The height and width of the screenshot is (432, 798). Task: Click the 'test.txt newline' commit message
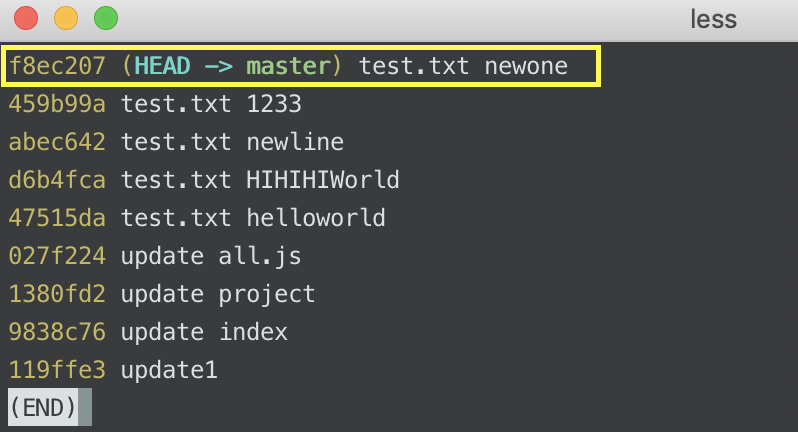(232, 142)
